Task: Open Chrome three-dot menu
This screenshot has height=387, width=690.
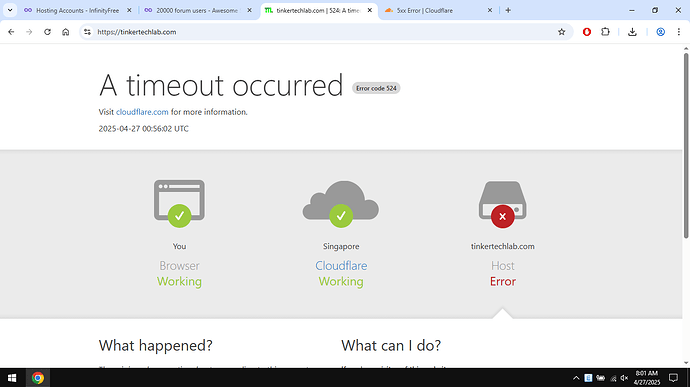Action: [679, 32]
